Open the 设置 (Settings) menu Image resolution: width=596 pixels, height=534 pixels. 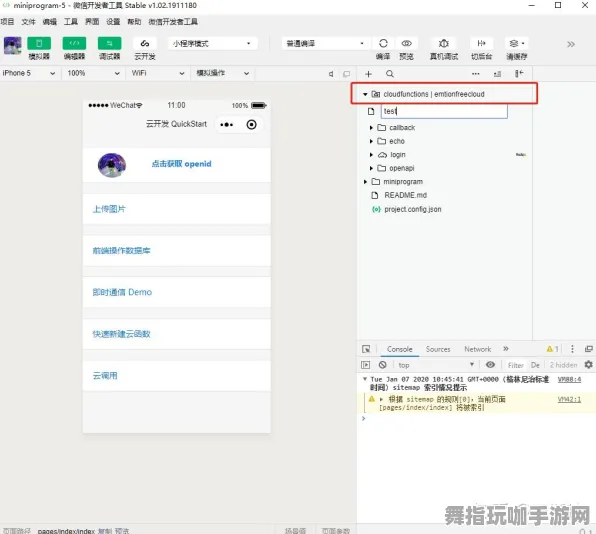(x=113, y=22)
